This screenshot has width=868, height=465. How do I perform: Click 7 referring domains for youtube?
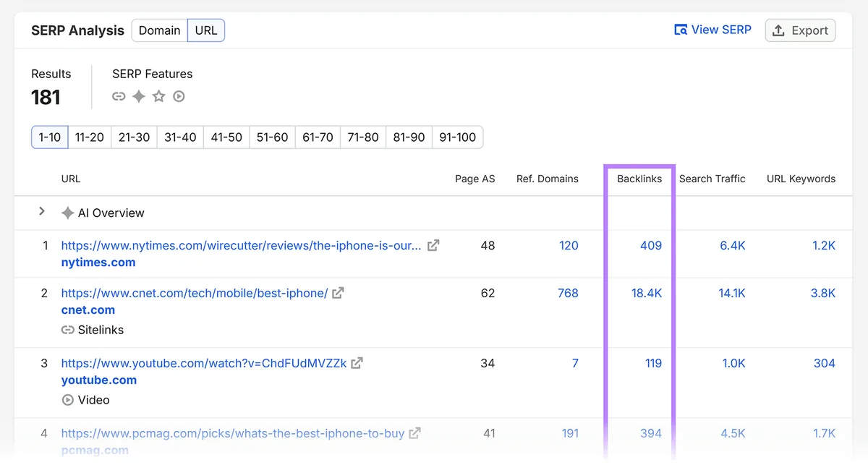(x=575, y=363)
